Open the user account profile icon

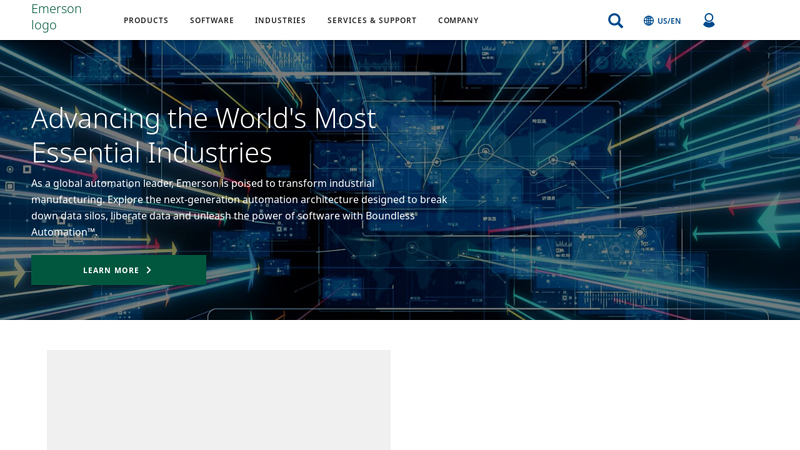point(709,20)
